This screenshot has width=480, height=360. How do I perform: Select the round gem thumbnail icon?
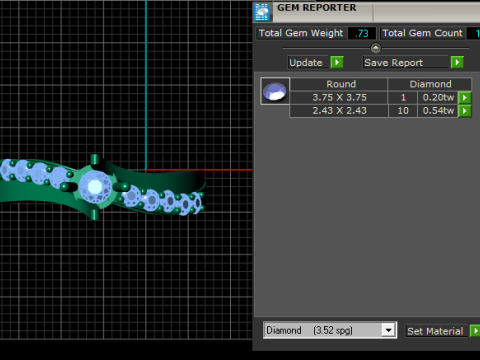point(275,91)
